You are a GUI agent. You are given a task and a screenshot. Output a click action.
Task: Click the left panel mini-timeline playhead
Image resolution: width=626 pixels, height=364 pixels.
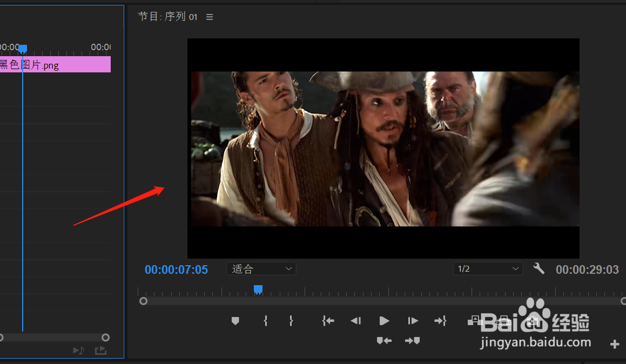pyautogui.click(x=23, y=49)
